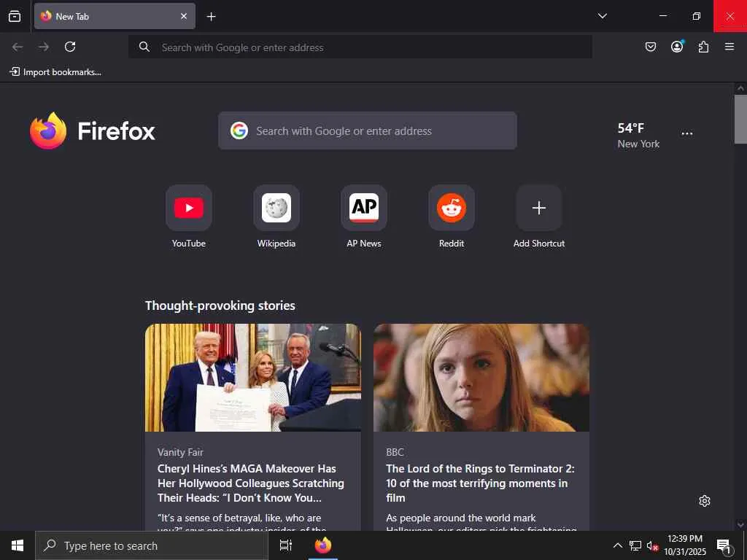Viewport: 747px width, 560px height.
Task: Open weather options three-dot menu
Action: coord(687,133)
